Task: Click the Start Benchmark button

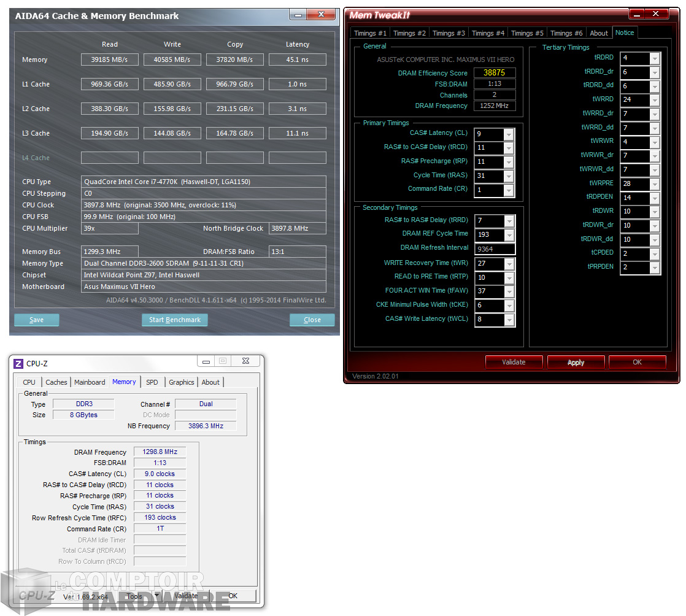Action: (x=175, y=320)
